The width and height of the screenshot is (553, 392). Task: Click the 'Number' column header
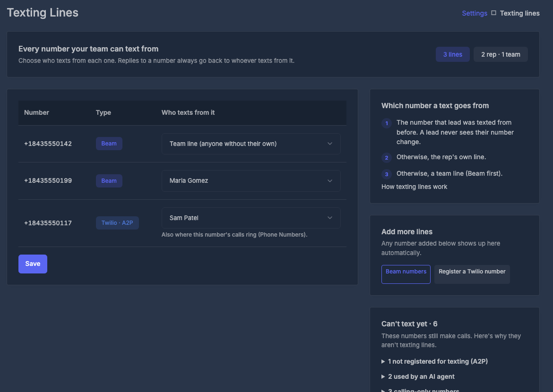click(37, 112)
